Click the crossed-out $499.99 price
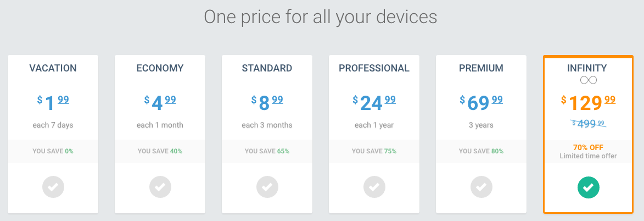 click(589, 124)
